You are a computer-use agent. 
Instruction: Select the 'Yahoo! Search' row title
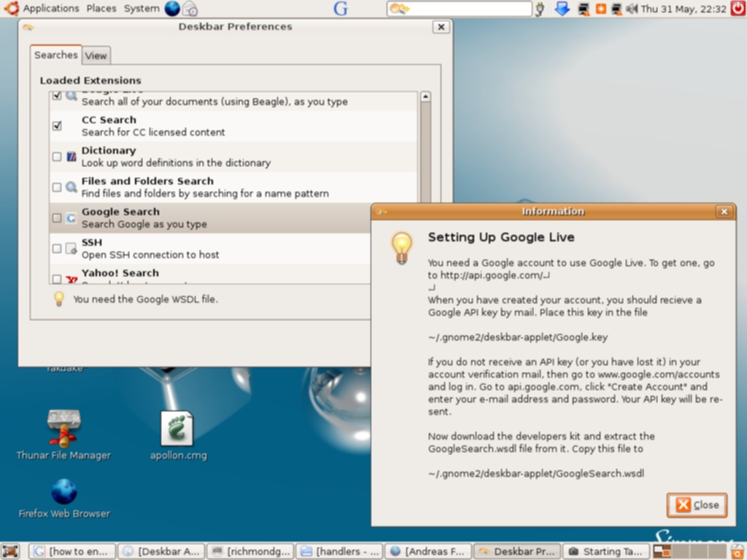[120, 273]
